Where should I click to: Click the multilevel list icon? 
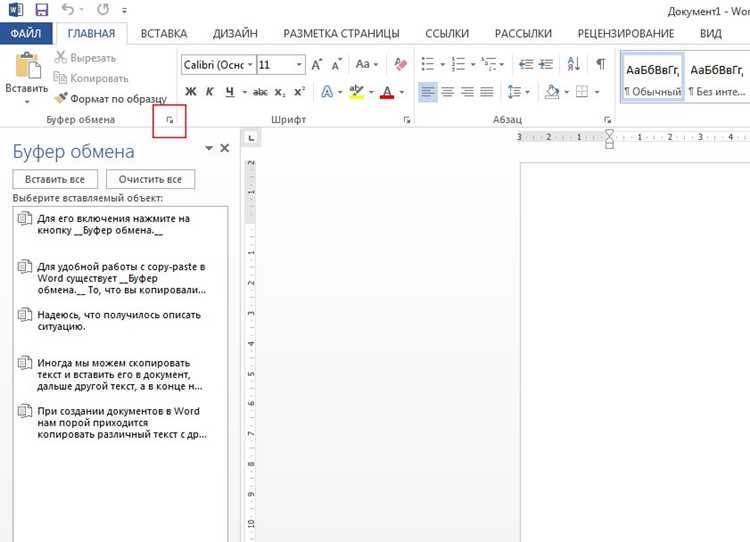click(488, 64)
